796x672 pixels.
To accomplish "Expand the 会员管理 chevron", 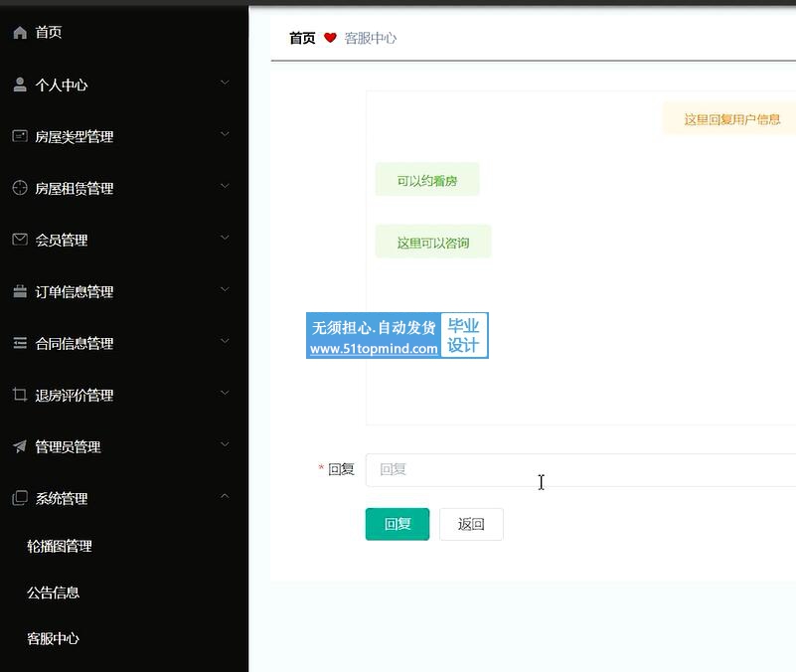I will (x=225, y=238).
